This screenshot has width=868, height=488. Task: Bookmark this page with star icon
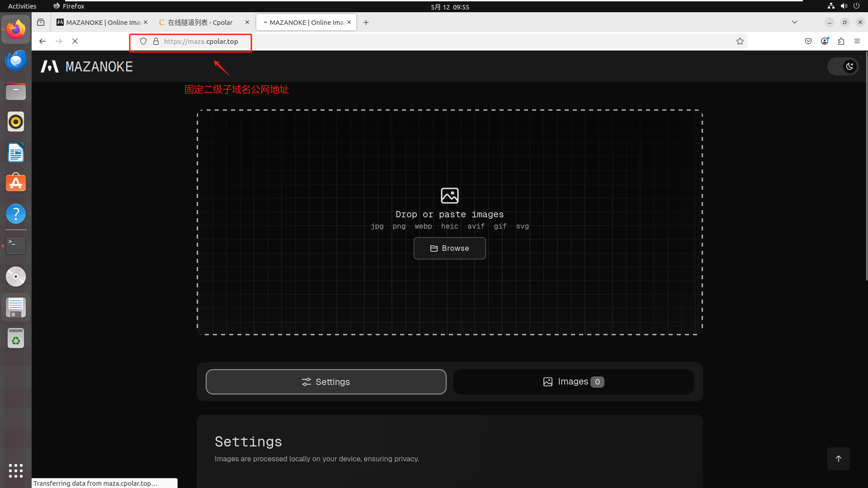tap(740, 41)
